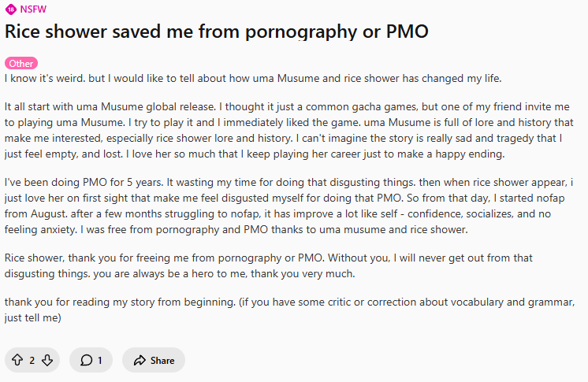Click the "Share" button label

point(162,360)
